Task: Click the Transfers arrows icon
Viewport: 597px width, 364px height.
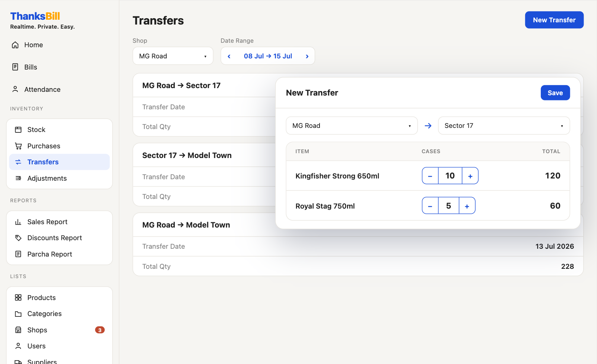Action: (18, 162)
